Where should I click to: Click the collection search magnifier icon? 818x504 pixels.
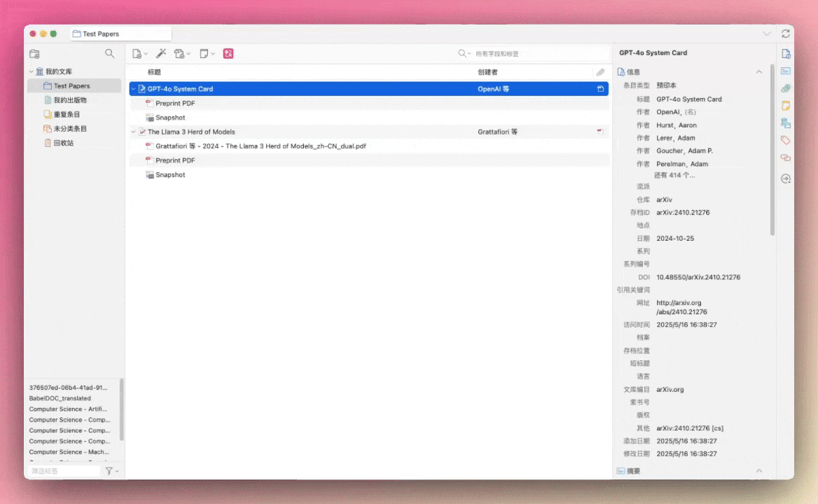point(109,53)
